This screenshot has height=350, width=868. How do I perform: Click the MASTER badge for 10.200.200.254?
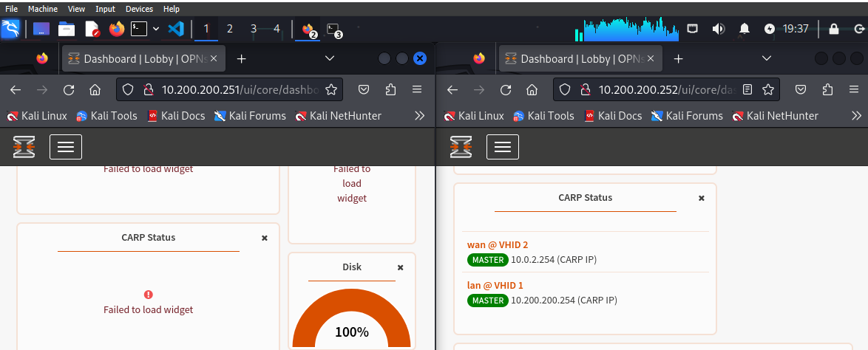coord(488,301)
